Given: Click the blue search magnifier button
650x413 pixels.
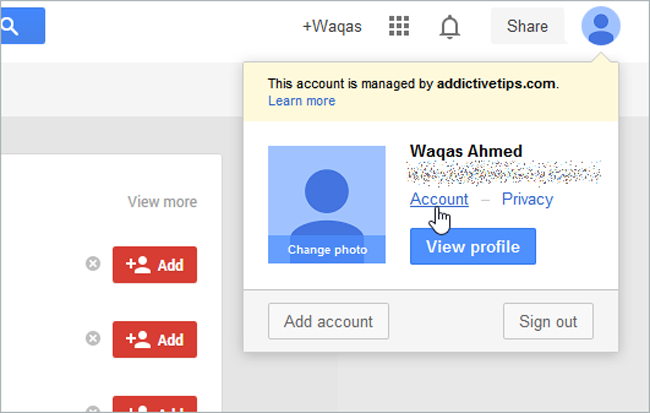Looking at the screenshot, I should 22,26.
